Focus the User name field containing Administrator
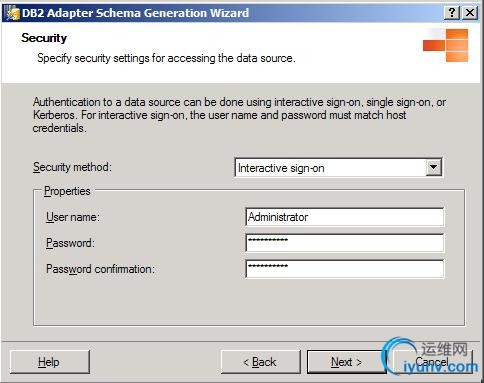Image resolution: width=484 pixels, height=383 pixels. tap(344, 217)
